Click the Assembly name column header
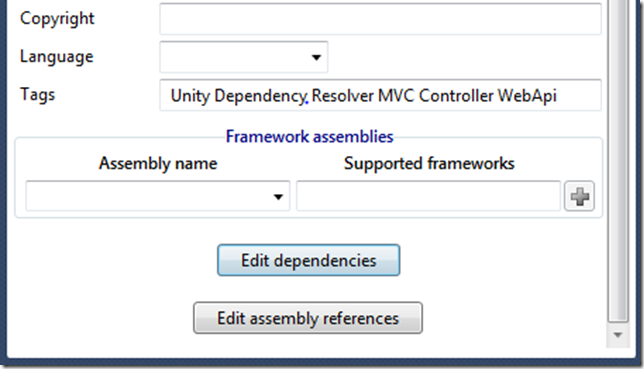 pos(158,164)
